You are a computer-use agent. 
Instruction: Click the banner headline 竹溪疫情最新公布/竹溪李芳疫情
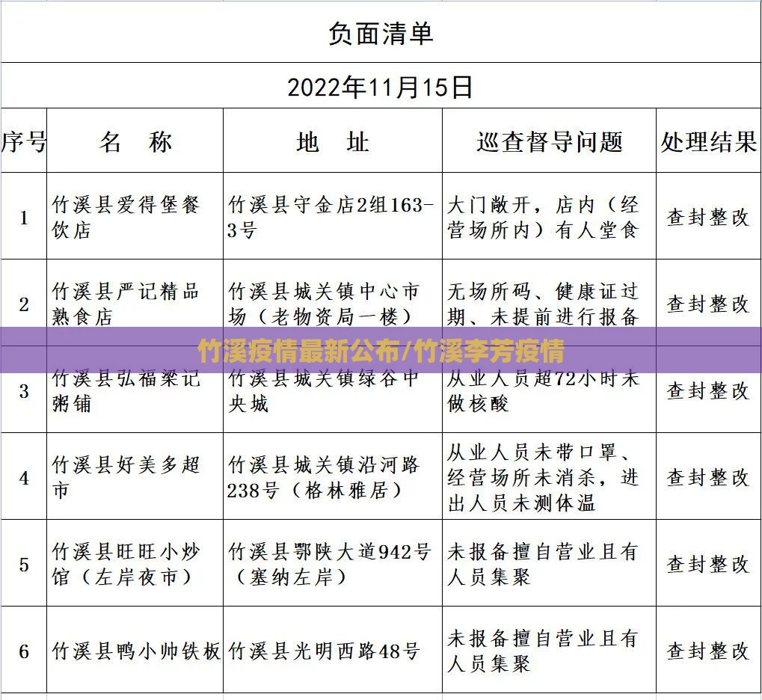coord(381,351)
